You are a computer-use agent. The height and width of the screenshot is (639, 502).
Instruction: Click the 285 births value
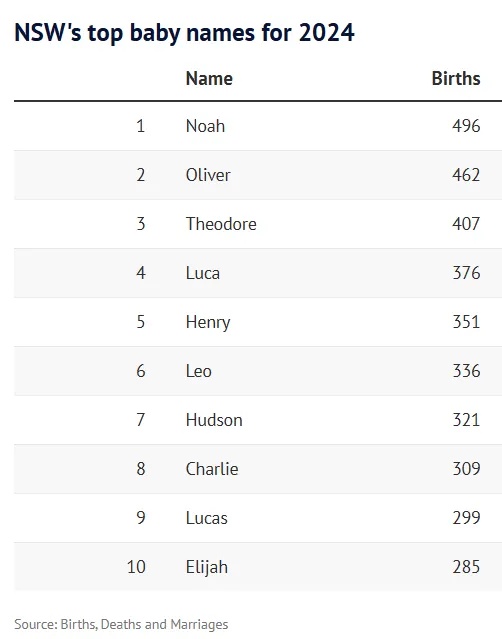(x=466, y=567)
